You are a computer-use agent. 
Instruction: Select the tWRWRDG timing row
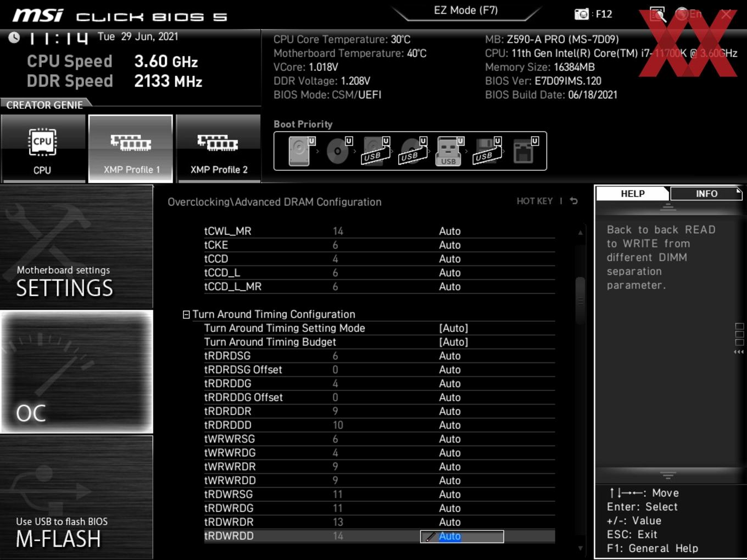[x=379, y=452]
